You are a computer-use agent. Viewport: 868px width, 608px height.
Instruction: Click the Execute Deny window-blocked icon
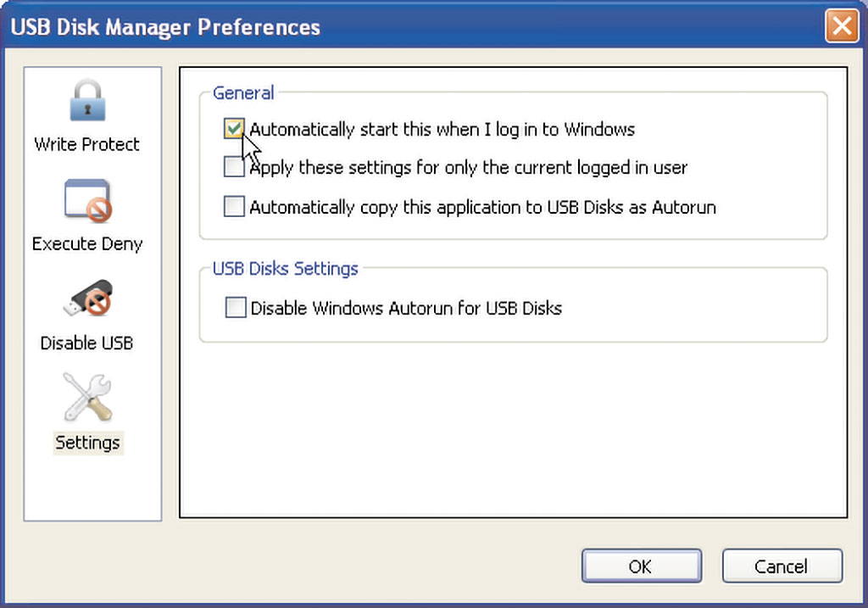pyautogui.click(x=88, y=200)
